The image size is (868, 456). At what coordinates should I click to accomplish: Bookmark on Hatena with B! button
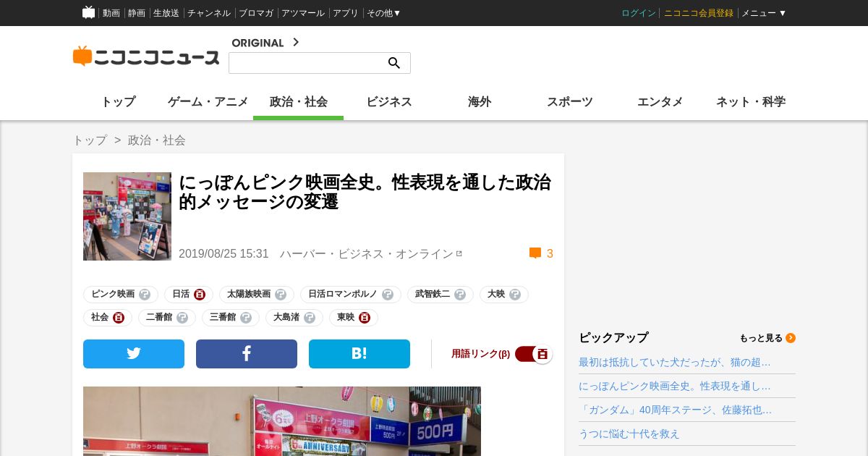pos(359,354)
